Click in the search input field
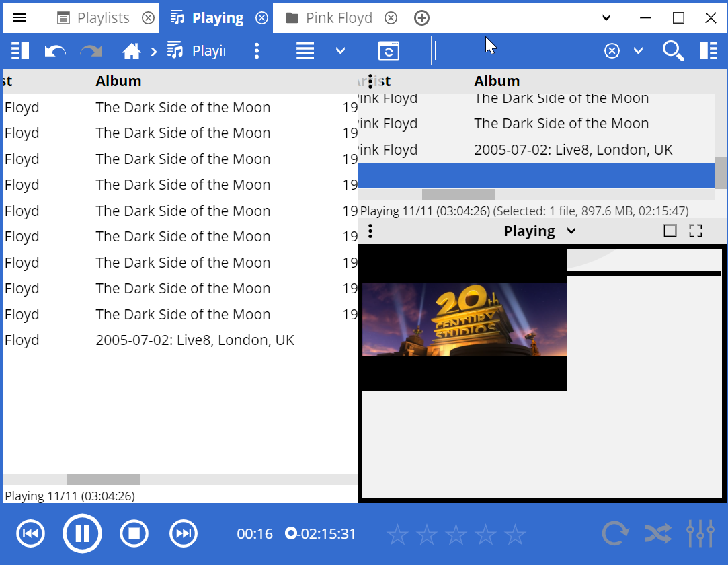Viewport: 728px width, 565px height. tap(518, 51)
